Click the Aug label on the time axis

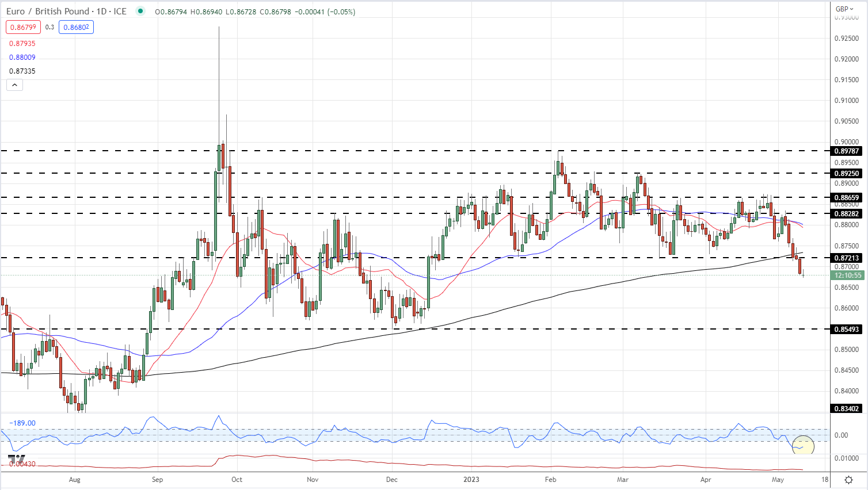pyautogui.click(x=74, y=480)
